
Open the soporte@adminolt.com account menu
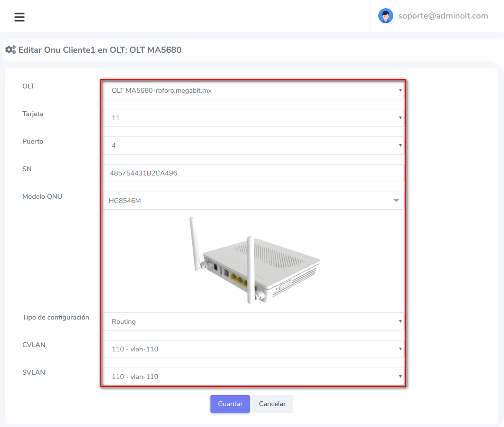(443, 16)
